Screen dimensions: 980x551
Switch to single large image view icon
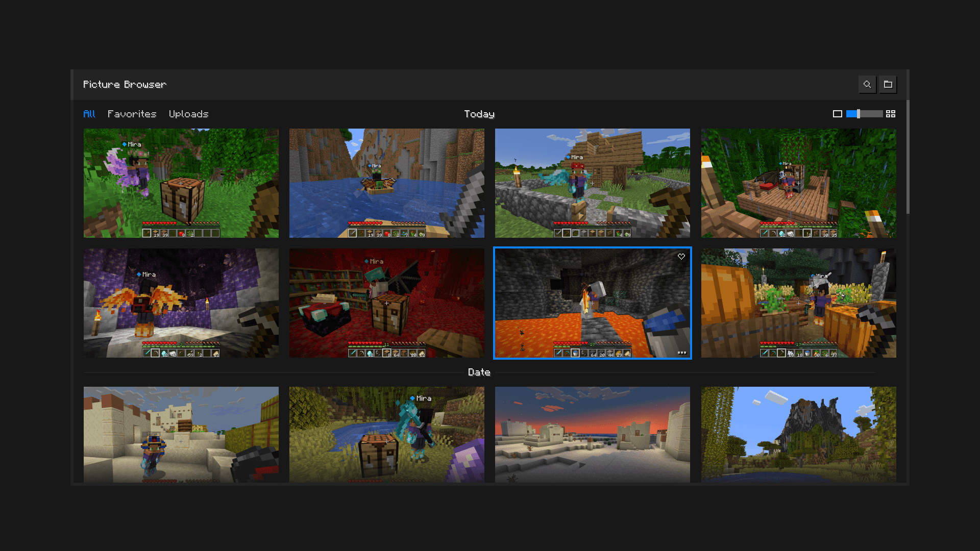coord(837,114)
